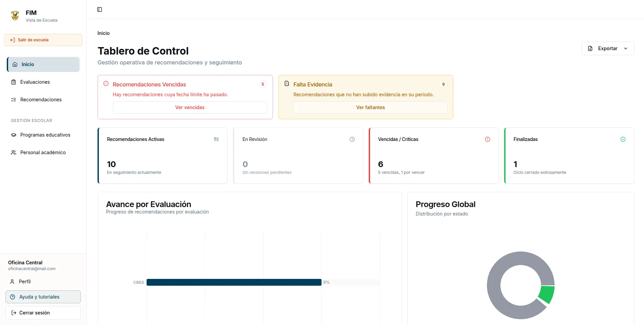The width and height of the screenshot is (644, 325).
Task: Click the alert icon in Recomendaciones Vencidas
Action: point(106,83)
